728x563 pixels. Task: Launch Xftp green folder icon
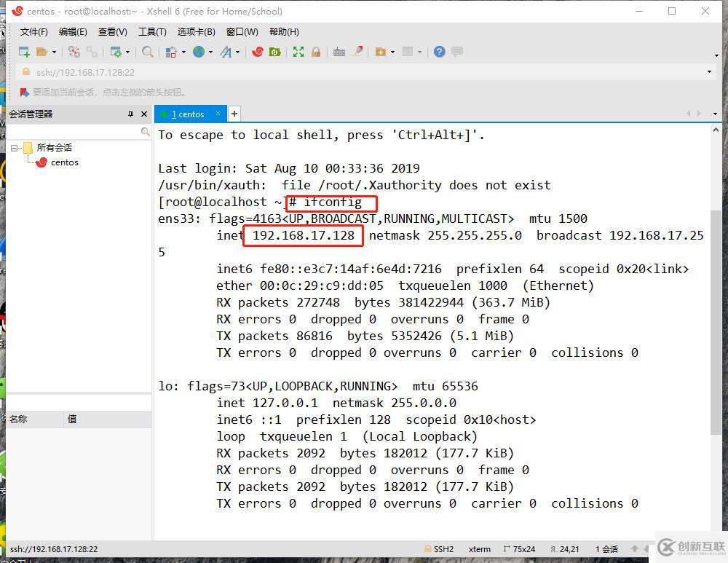pos(275,52)
